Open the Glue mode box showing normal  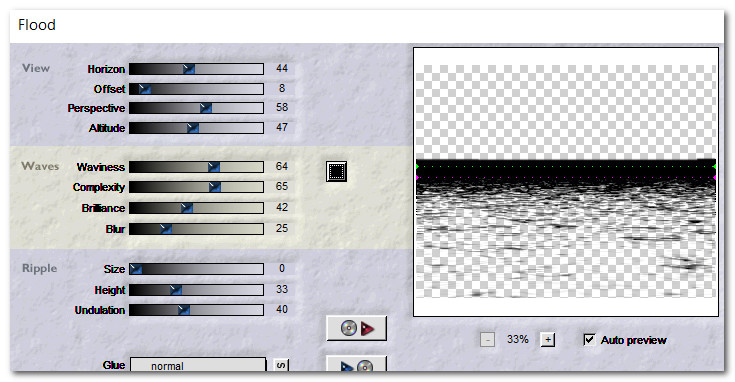pyautogui.click(x=198, y=365)
